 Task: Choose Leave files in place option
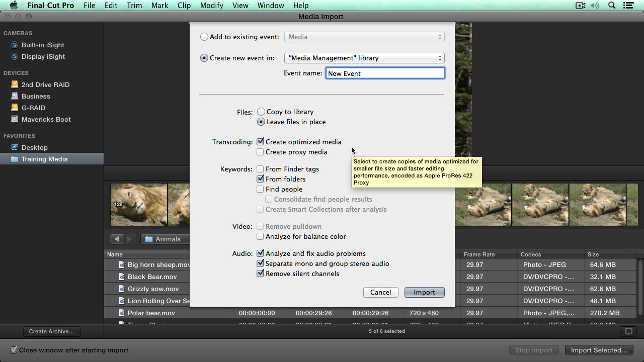pos(261,122)
